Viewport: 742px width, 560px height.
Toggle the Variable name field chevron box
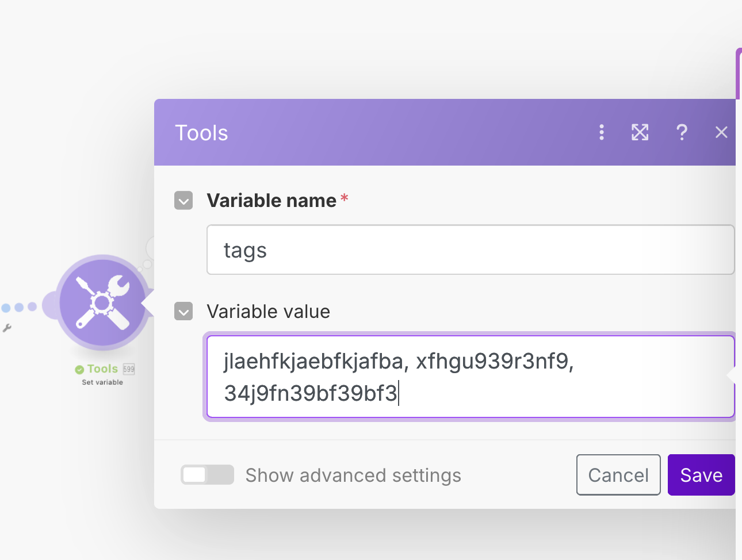[183, 201]
